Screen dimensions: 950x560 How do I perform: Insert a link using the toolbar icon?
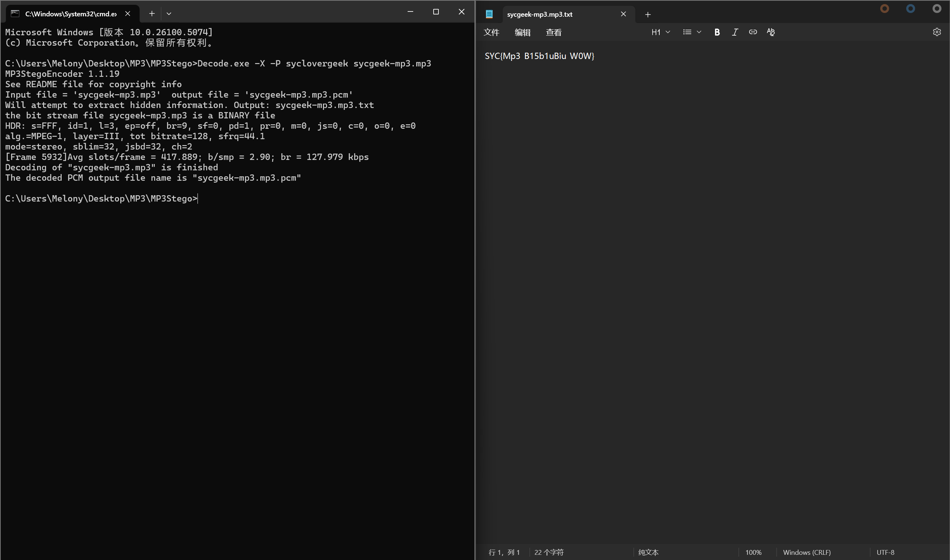[x=753, y=32]
